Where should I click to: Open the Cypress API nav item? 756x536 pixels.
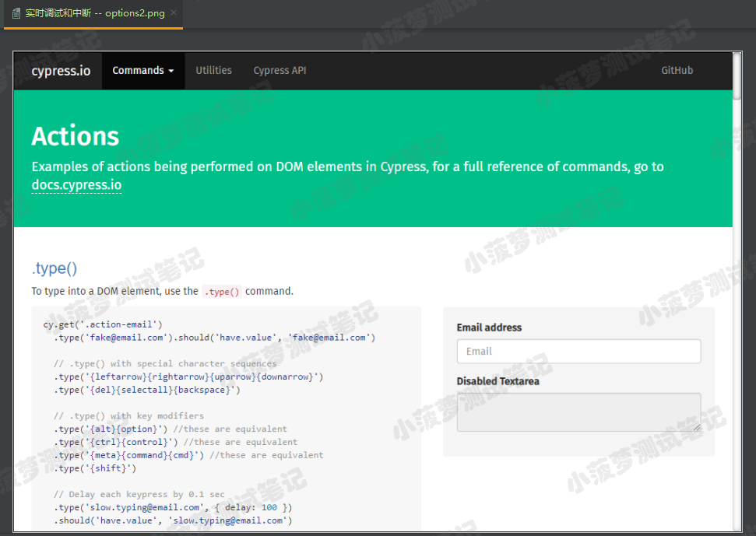pos(280,70)
